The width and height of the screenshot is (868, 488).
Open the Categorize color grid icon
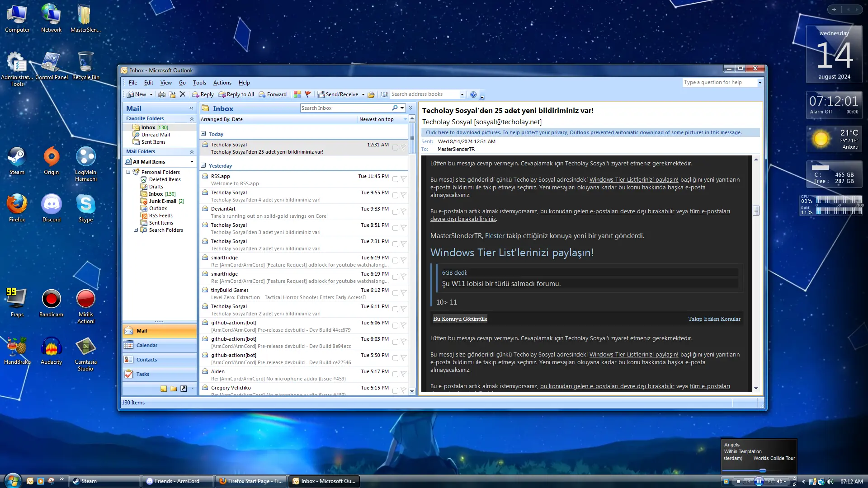click(297, 94)
